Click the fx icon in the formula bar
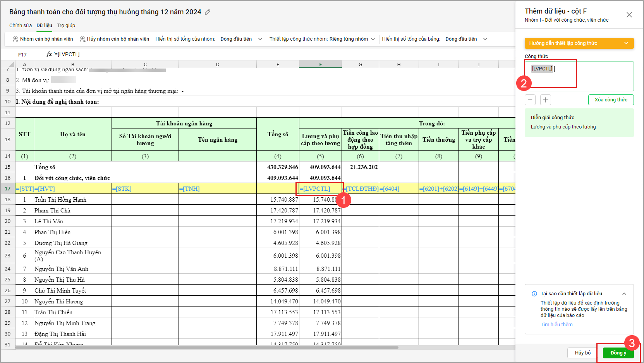This screenshot has width=644, height=363. pyautogui.click(x=49, y=54)
